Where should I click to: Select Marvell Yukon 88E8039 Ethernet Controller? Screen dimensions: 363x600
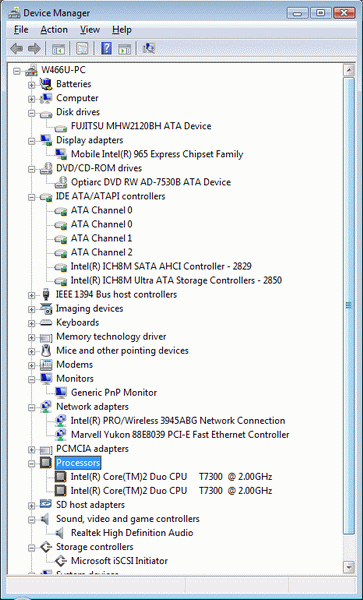click(x=180, y=435)
